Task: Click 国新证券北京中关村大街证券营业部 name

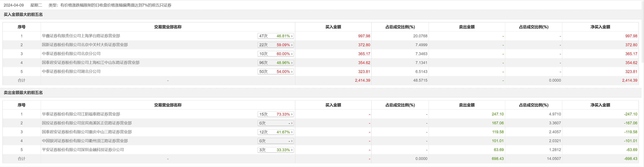Action: 85,45
